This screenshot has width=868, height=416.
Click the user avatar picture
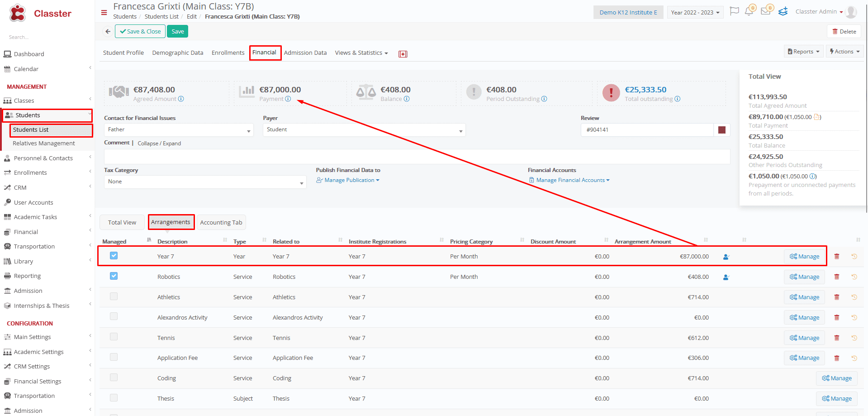pos(851,12)
